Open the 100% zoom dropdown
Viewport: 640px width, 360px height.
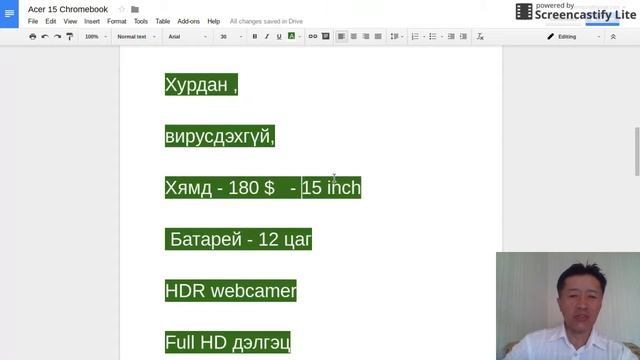click(x=96, y=37)
